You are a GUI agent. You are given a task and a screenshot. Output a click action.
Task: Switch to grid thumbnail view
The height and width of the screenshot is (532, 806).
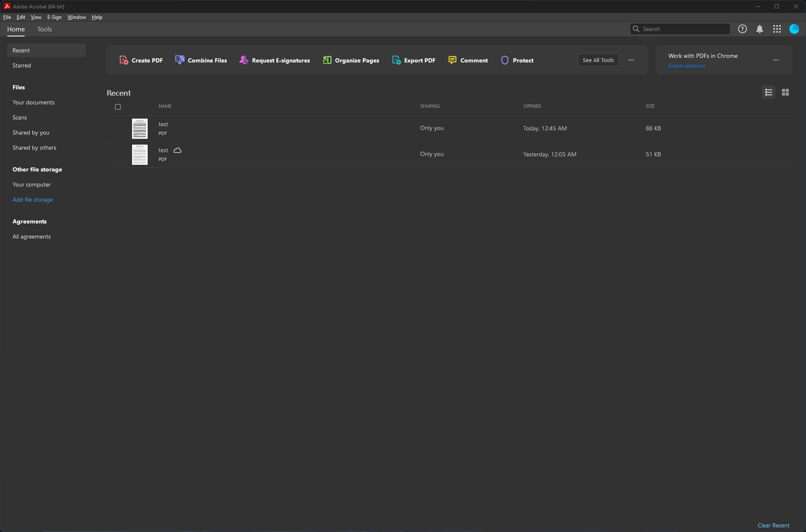pos(785,92)
